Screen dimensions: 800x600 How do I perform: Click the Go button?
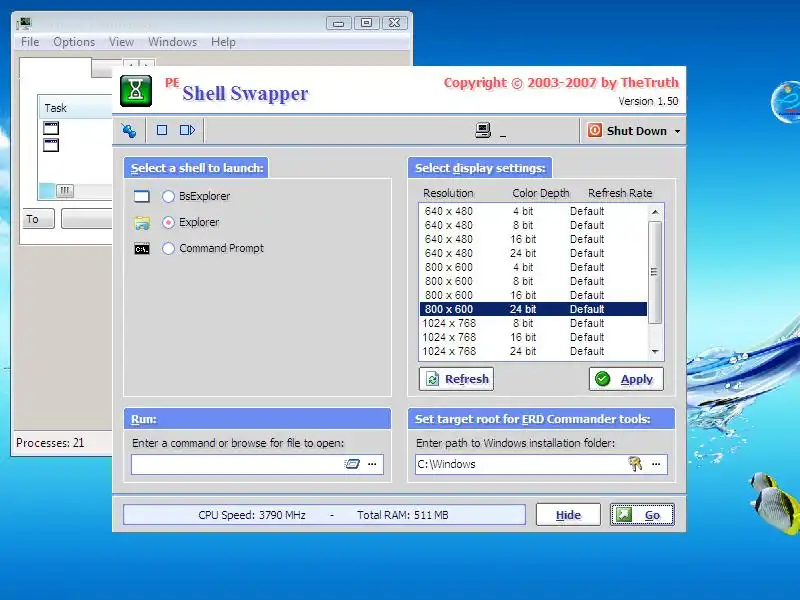(x=642, y=515)
